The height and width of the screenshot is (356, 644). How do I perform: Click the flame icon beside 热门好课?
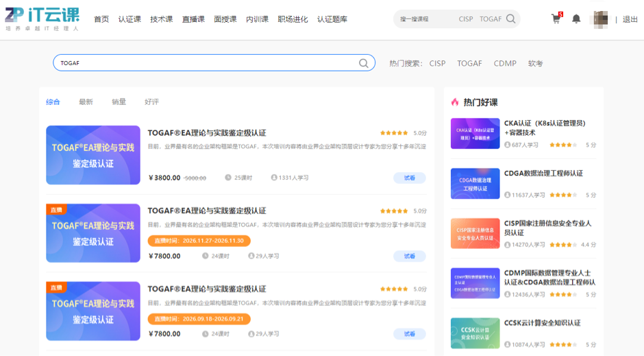(455, 102)
